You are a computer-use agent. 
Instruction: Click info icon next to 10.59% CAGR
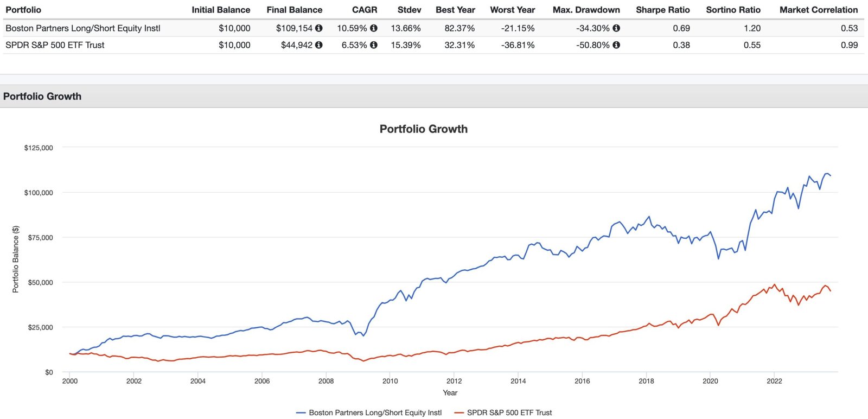coord(373,28)
